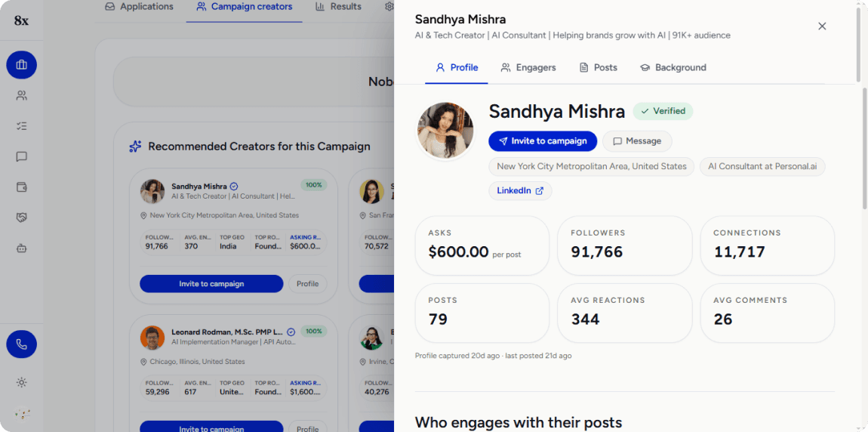Open the Campaign creators tab
Screen dimensions: 868x432
[x=244, y=7]
